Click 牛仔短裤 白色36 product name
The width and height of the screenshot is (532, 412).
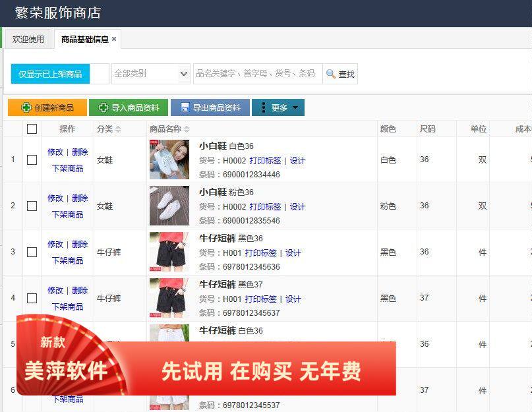(231, 330)
